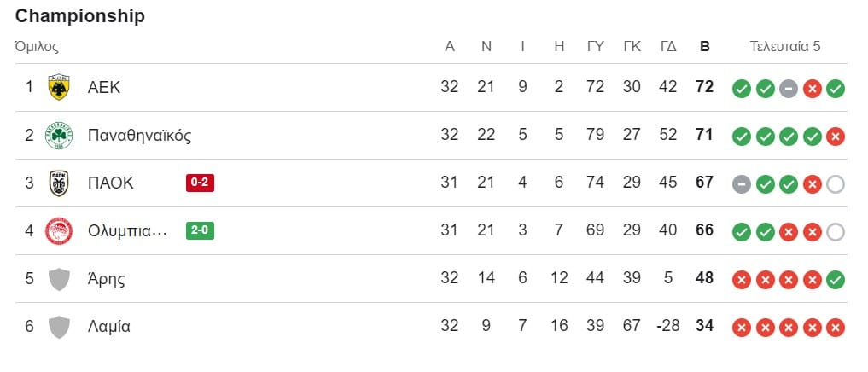868x372 pixels.
Task: Click Olympiacos's empty upcoming match circle
Action: coord(836,231)
